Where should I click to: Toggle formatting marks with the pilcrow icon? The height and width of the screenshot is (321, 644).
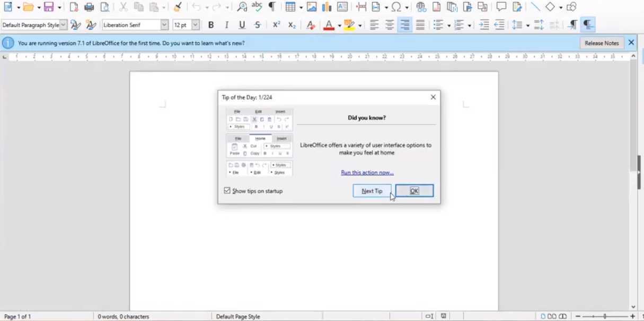[x=272, y=7]
